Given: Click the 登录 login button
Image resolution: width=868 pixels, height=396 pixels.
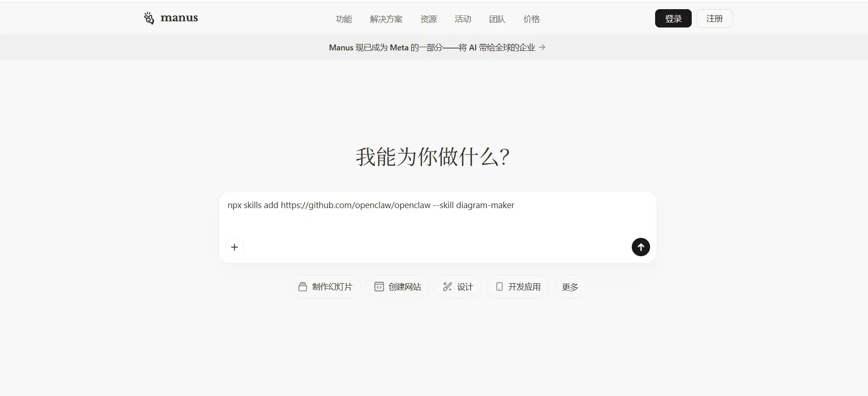Looking at the screenshot, I should (x=673, y=18).
